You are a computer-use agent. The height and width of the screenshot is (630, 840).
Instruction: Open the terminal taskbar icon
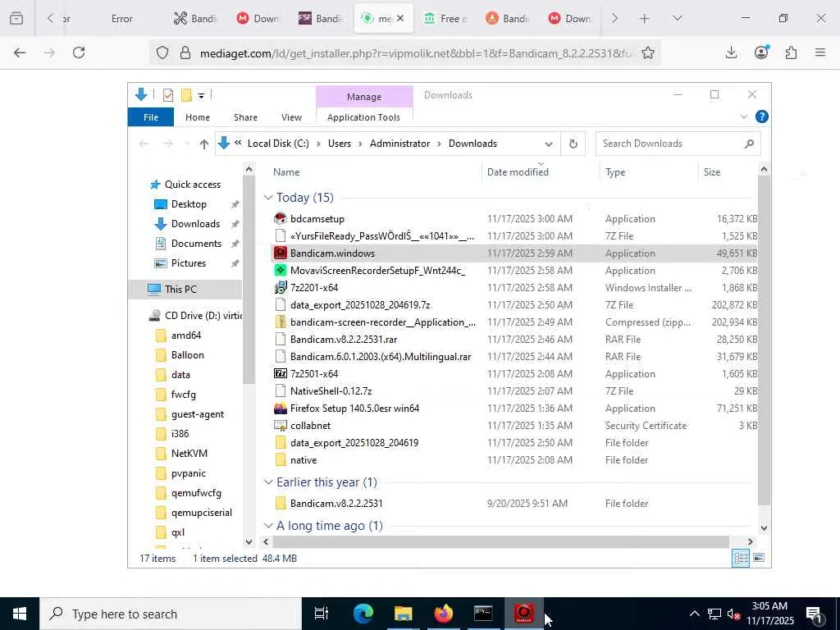point(483,614)
